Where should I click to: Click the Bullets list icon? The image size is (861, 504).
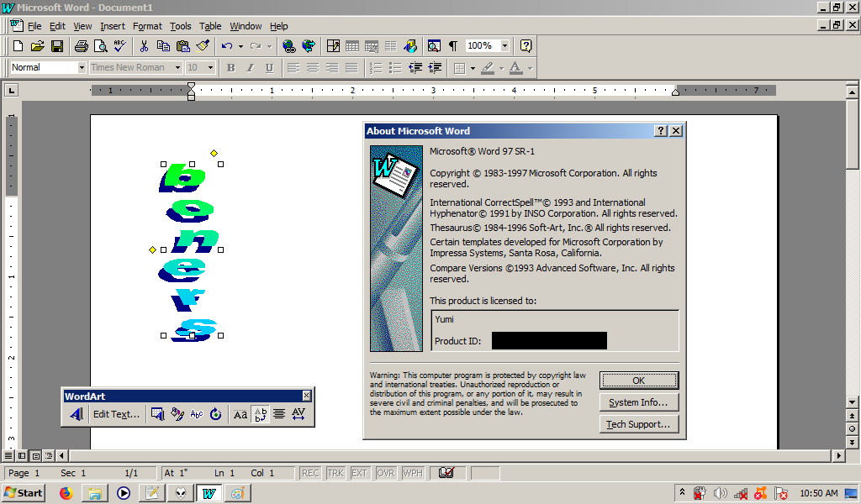(x=395, y=67)
